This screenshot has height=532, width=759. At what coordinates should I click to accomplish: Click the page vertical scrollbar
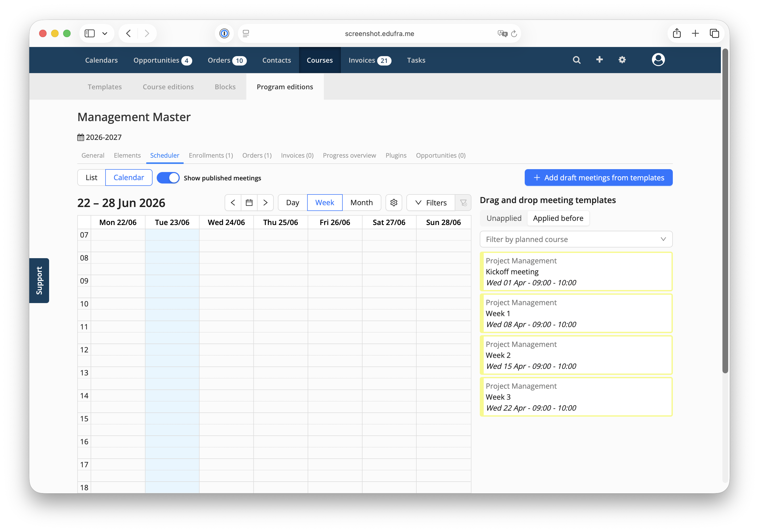725,211
